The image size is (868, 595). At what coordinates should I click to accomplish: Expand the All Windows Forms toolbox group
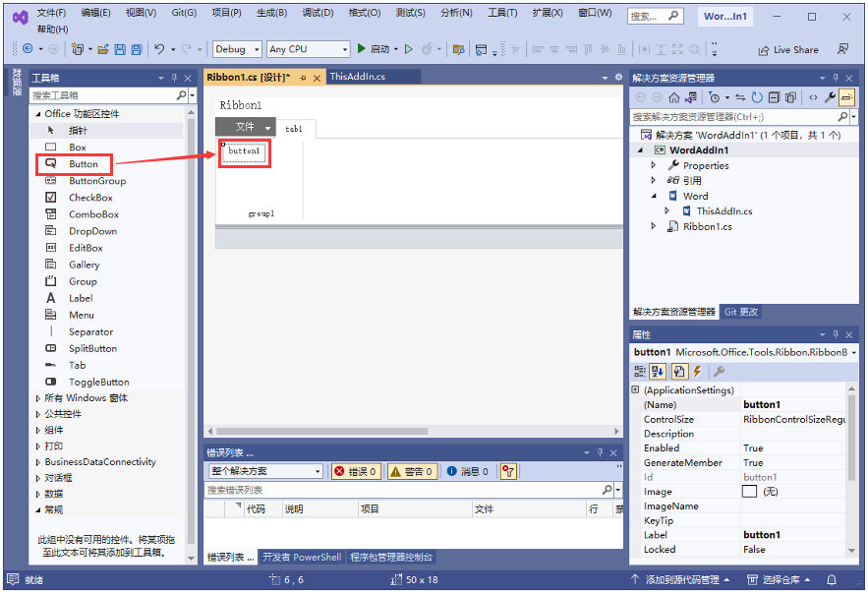click(38, 398)
